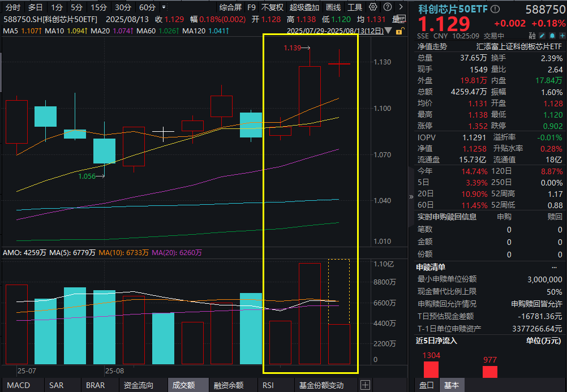Open the info tooltip beside 科创芯片50ETF
Image resolution: width=567 pixels, height=392 pixels.
click(494, 8)
